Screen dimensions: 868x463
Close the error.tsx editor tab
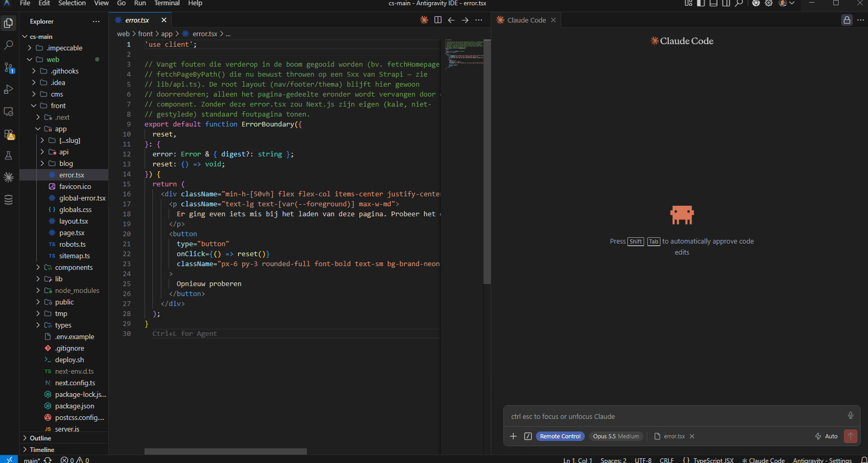(164, 20)
